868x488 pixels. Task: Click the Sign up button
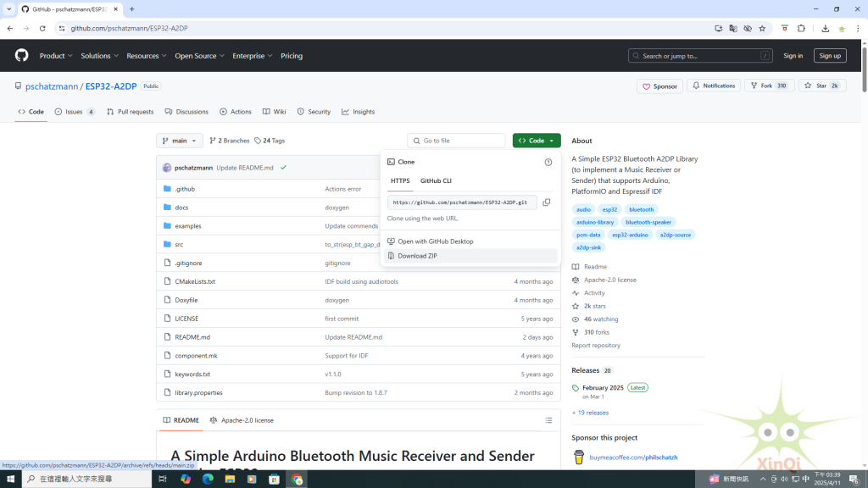[830, 56]
